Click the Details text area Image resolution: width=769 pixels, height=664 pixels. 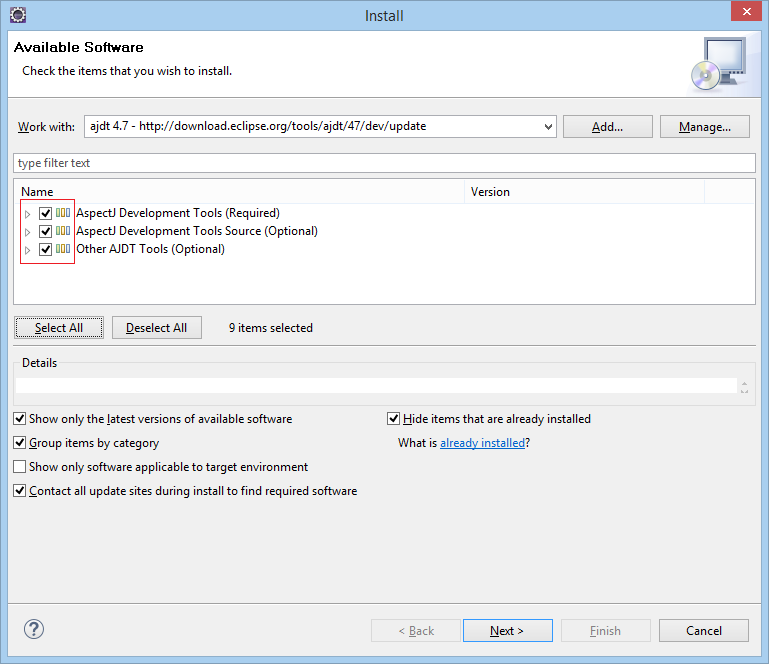[376, 385]
